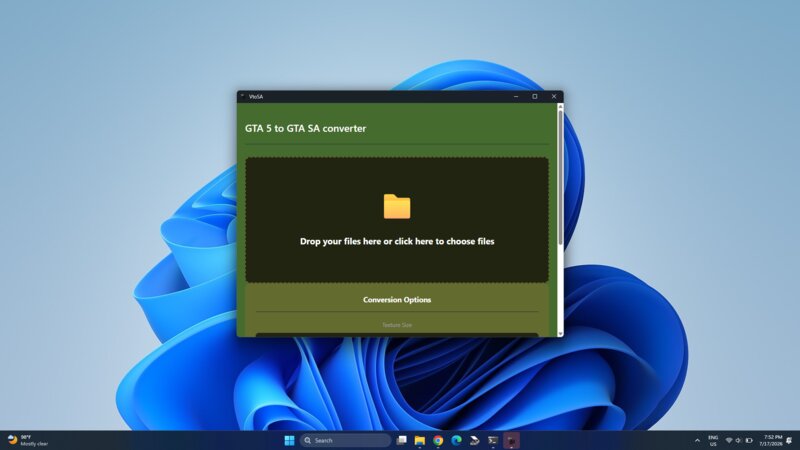Click the scrollbar down arrow in VtoSA
Screen dimensions: 800x450
click(560, 334)
